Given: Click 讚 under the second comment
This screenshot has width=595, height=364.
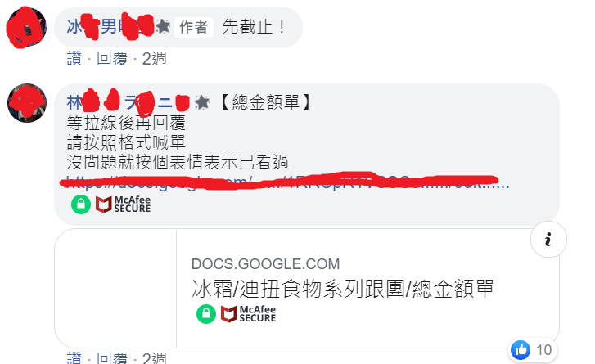Looking at the screenshot, I should point(74,358).
